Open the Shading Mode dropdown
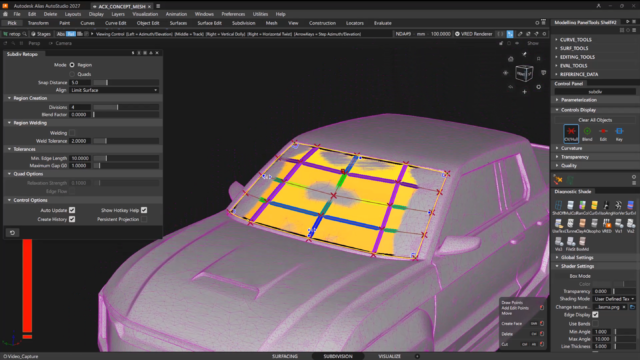The height and width of the screenshot is (360, 640). tap(614, 299)
